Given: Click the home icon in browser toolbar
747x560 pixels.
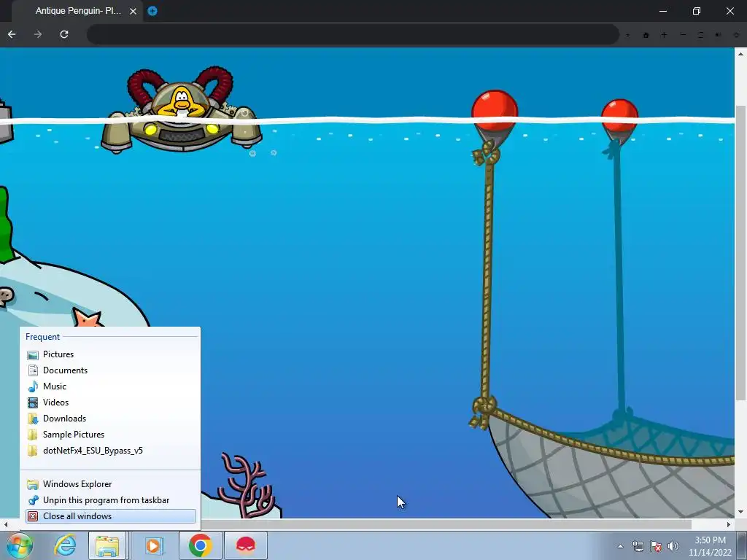Looking at the screenshot, I should 646,35.
